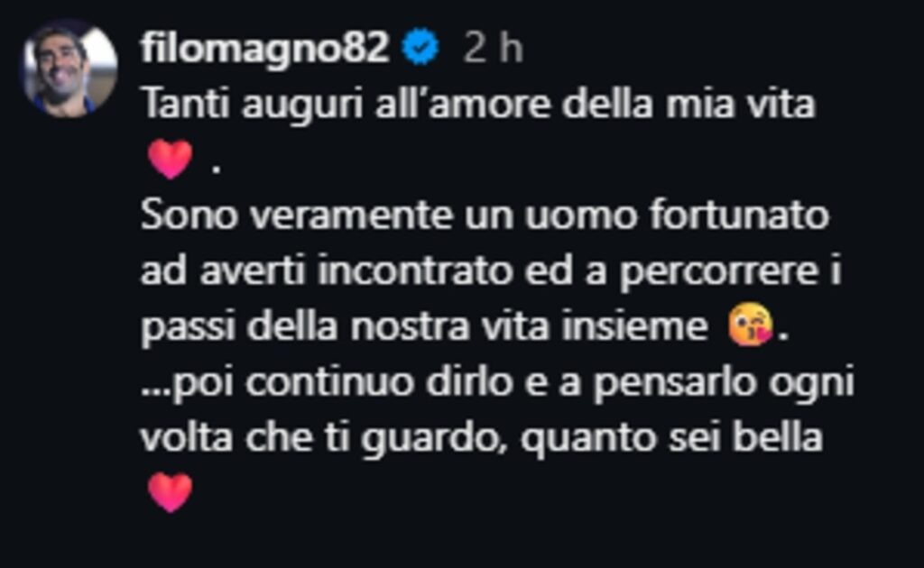Click the line 'Tanti auguri all'amore della mia vita'

[x=478, y=105]
